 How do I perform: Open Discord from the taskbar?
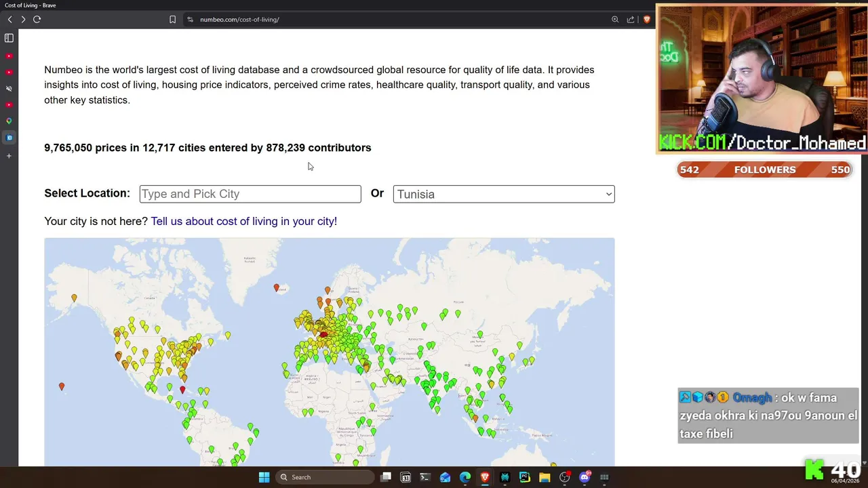[585, 477]
